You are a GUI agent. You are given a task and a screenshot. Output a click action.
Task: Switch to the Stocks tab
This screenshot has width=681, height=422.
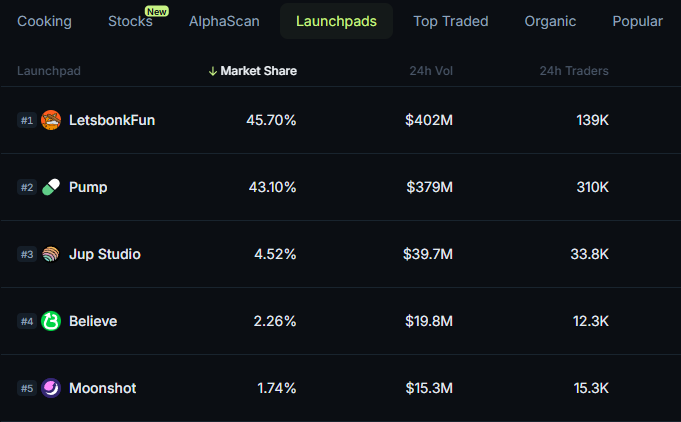(130, 21)
